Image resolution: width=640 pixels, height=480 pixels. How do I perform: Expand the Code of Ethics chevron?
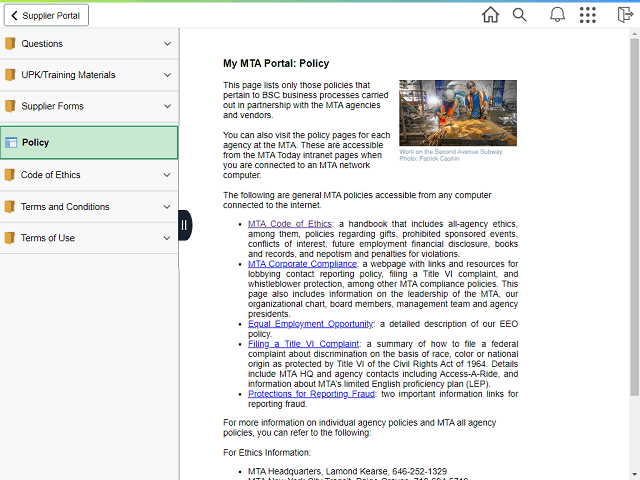click(x=167, y=175)
